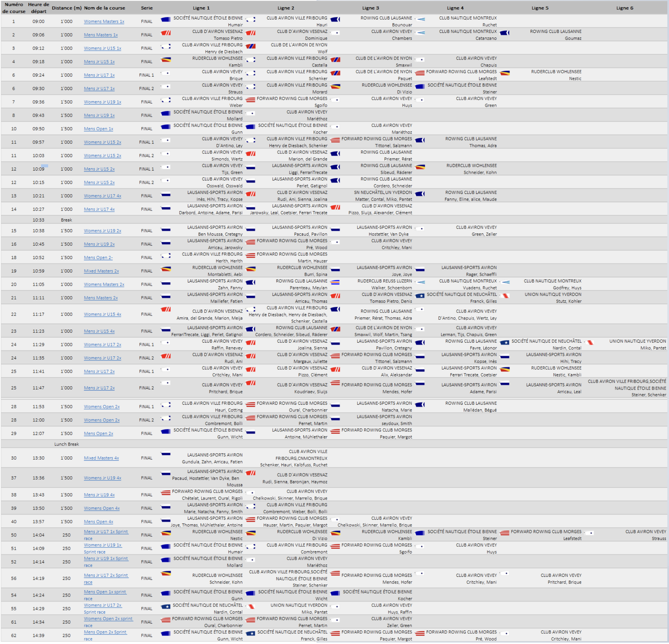Click the Fribourg flag in race 3 Ligne 1

point(165,46)
